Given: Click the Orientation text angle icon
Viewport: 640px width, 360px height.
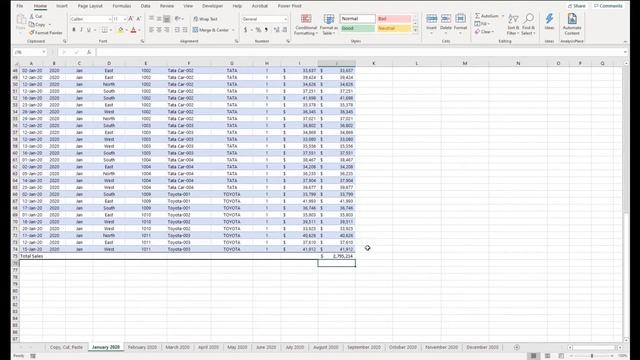Looking at the screenshot, I should [x=178, y=19].
